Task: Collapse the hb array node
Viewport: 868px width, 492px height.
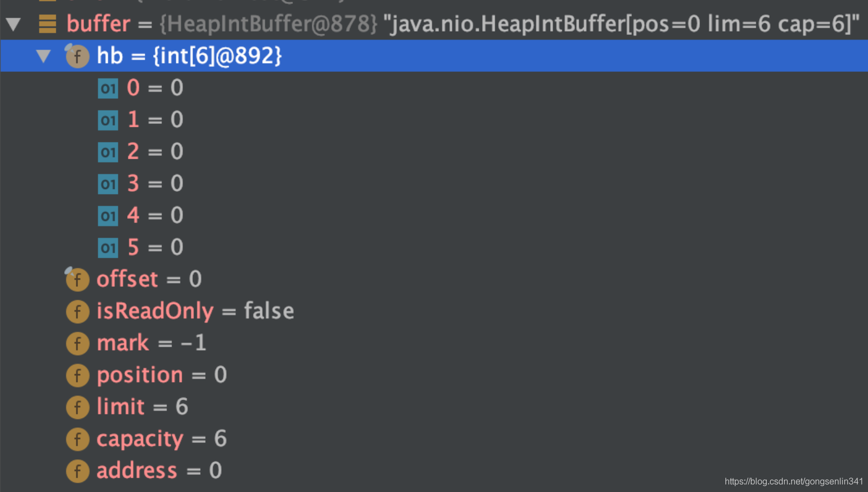Action: tap(44, 56)
